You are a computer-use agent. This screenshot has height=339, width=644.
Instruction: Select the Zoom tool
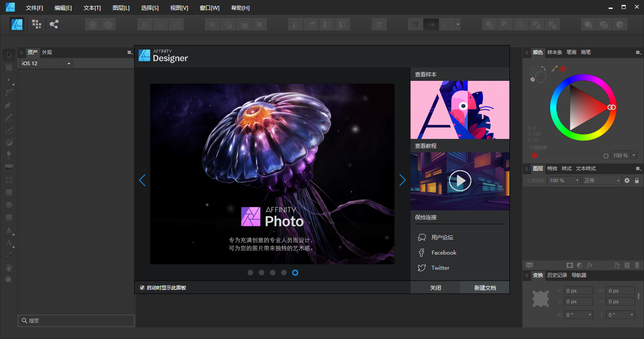click(9, 280)
